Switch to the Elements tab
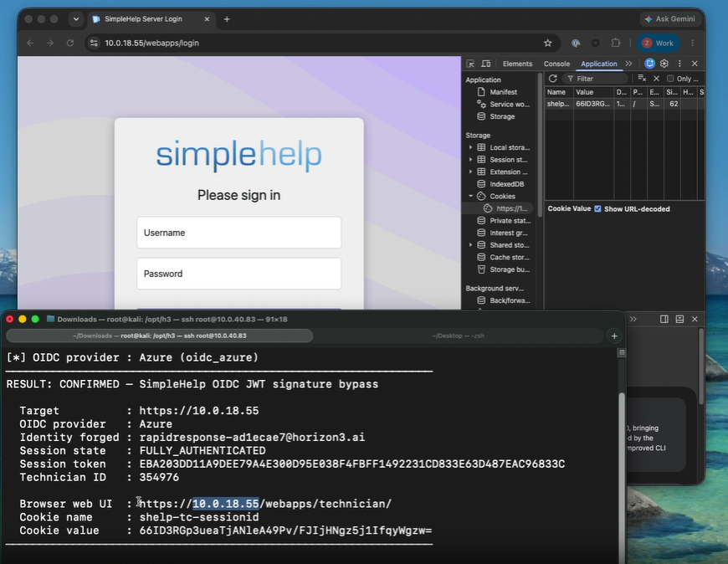 517,64
